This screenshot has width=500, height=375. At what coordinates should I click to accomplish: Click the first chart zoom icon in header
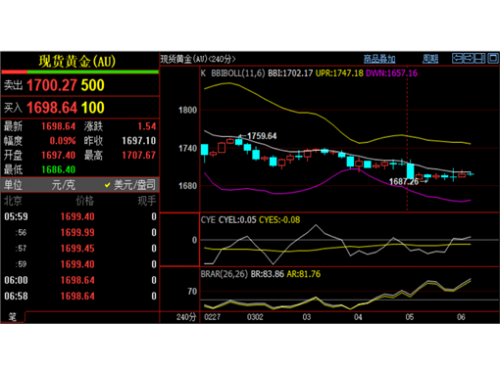pos(457,59)
